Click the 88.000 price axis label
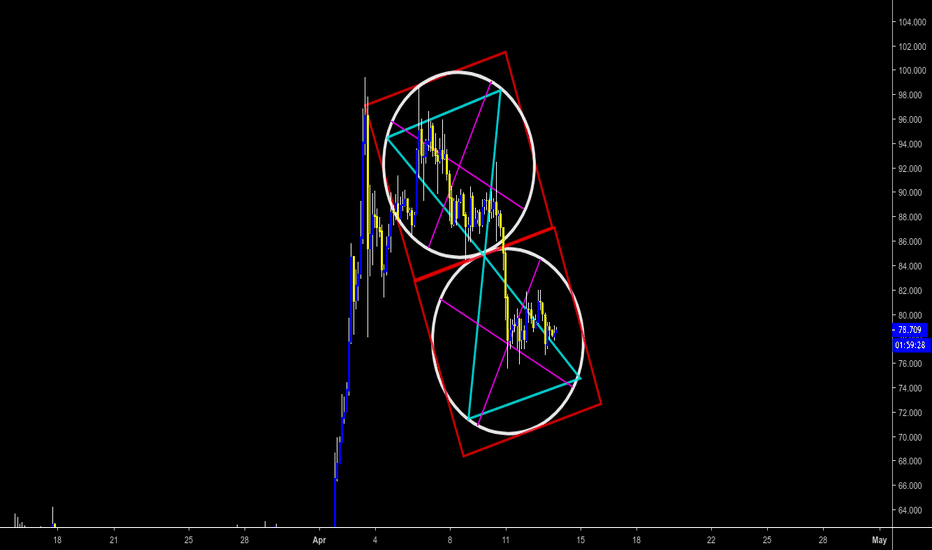This screenshot has width=932, height=550. (x=912, y=217)
